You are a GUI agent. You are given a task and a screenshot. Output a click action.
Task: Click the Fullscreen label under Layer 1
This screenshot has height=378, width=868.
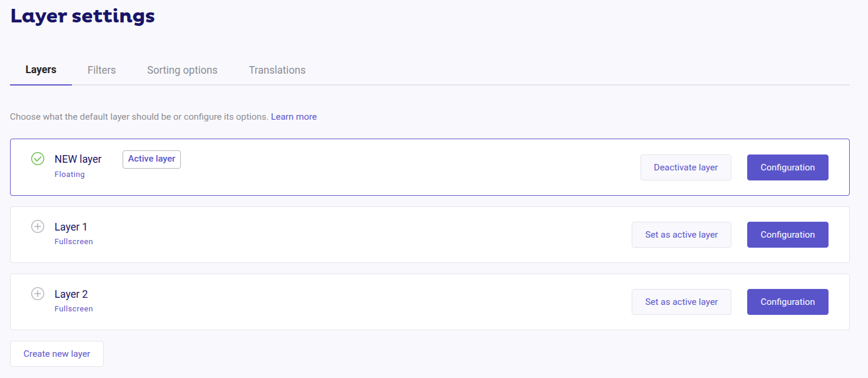pyautogui.click(x=74, y=241)
